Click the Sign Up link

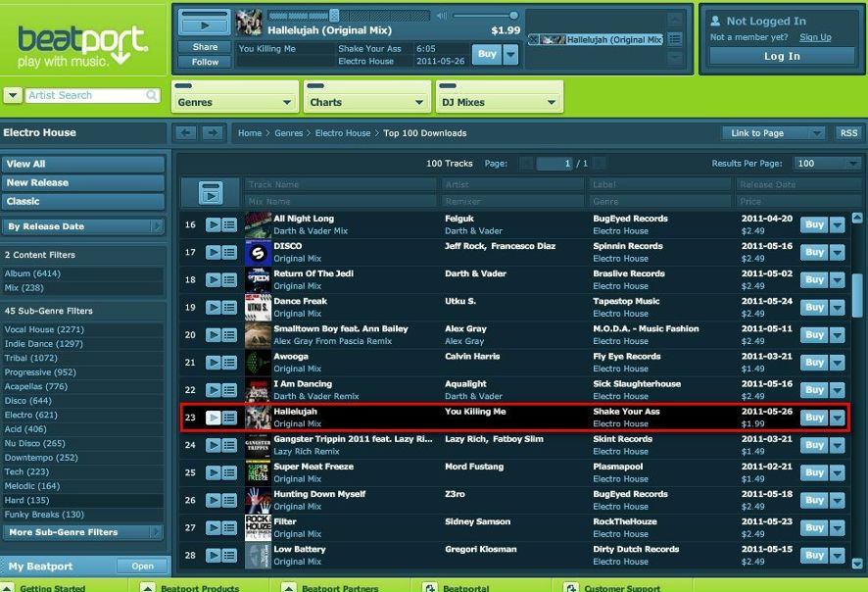pyautogui.click(x=815, y=37)
